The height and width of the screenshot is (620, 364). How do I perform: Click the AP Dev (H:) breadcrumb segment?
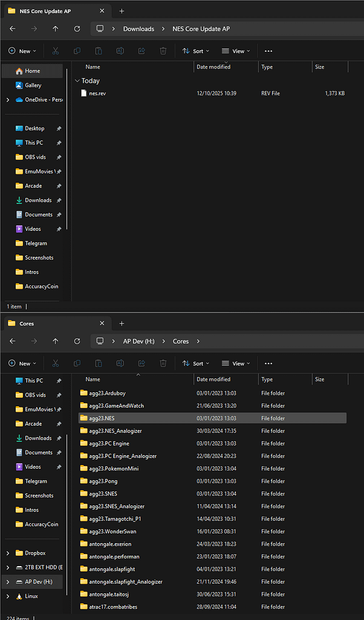pos(138,341)
